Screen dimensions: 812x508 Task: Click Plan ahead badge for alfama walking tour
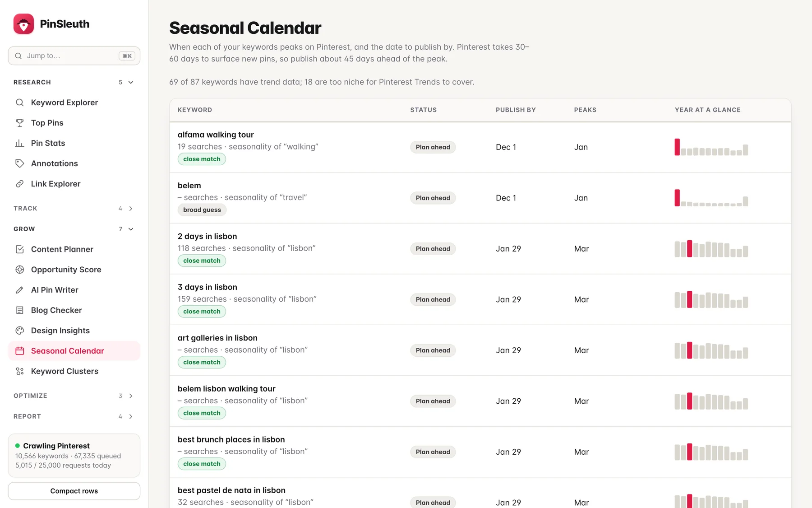[x=433, y=147]
